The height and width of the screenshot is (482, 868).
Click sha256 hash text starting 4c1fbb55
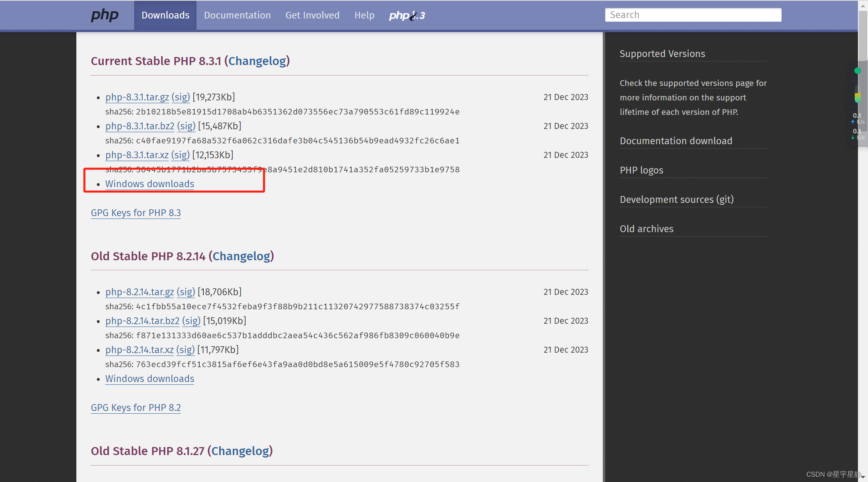point(298,306)
